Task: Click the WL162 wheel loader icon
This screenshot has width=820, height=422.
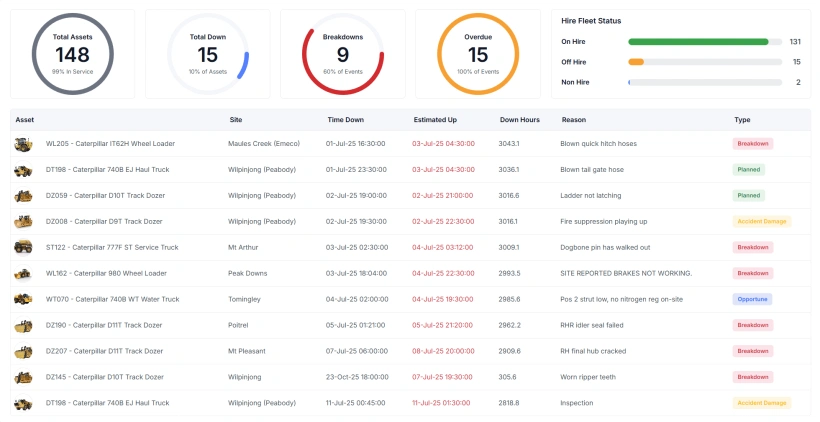Action: tap(22, 273)
